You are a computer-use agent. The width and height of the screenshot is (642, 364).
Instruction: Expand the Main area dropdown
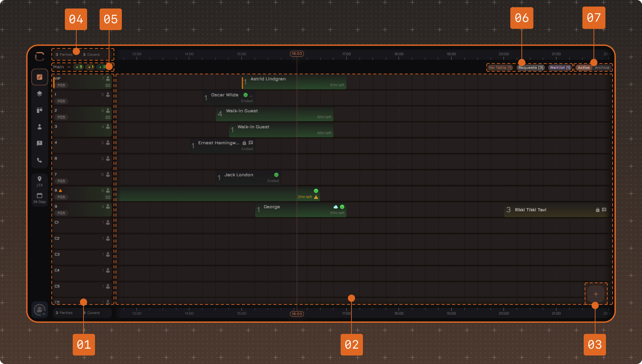[62, 67]
